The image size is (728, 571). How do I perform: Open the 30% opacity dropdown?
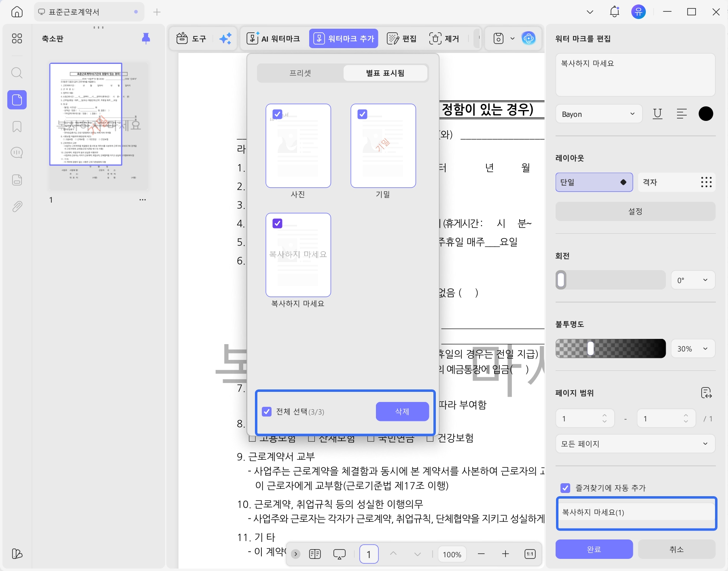coord(693,349)
